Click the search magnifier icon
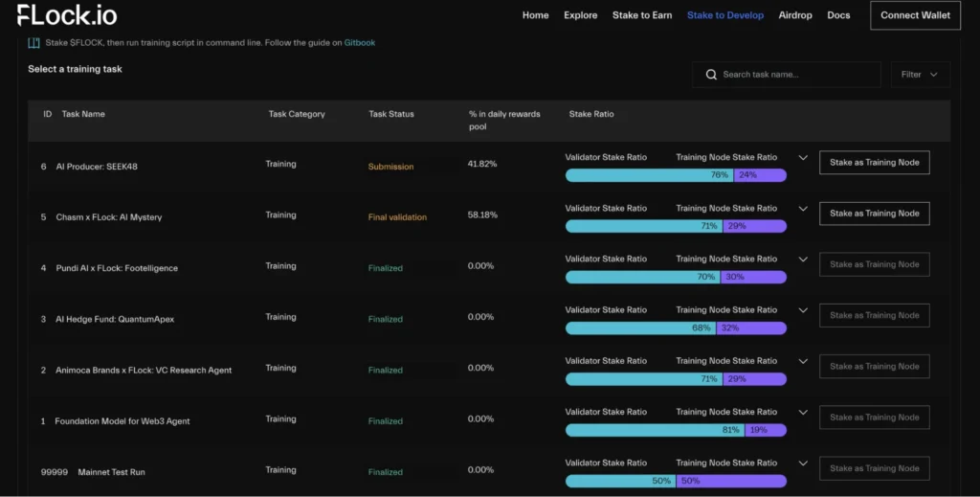Screen dimensions: 980x497 point(711,75)
